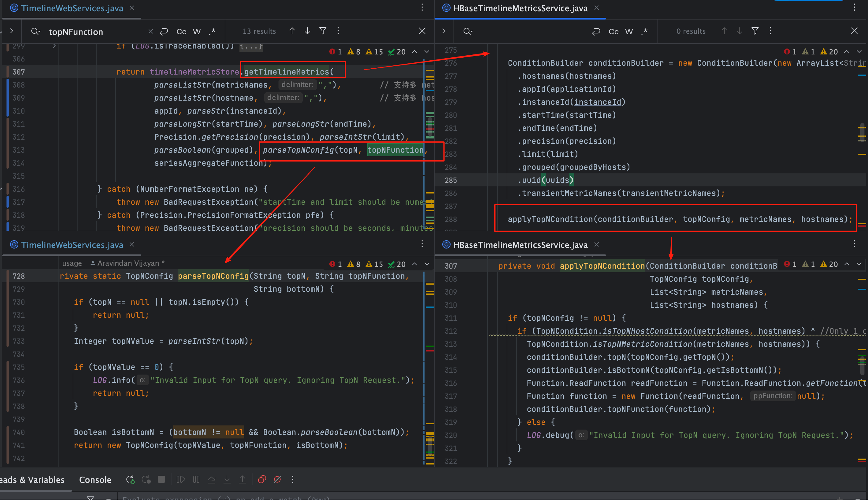Close the topNFunction search bar
Image resolution: width=868 pixels, height=500 pixels.
pyautogui.click(x=422, y=31)
